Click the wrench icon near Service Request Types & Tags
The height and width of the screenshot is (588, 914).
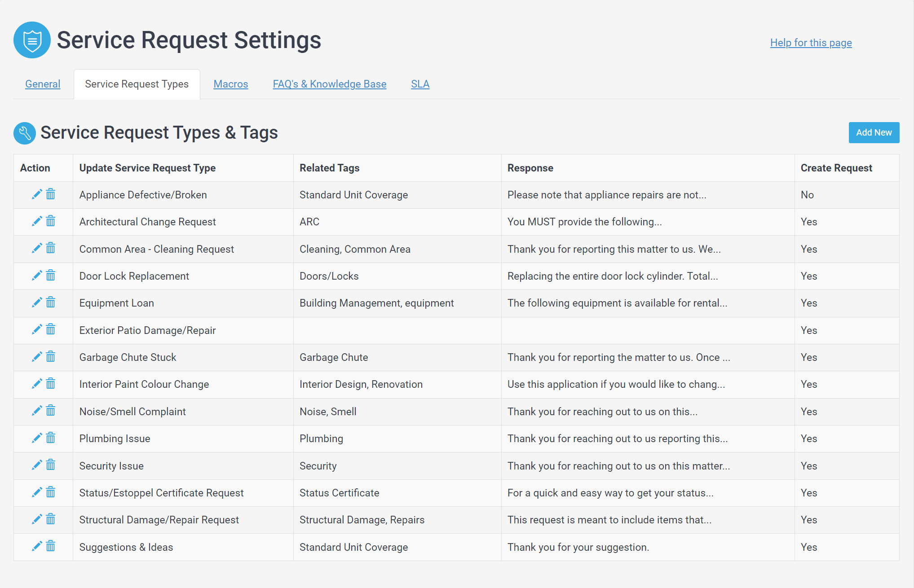point(25,133)
